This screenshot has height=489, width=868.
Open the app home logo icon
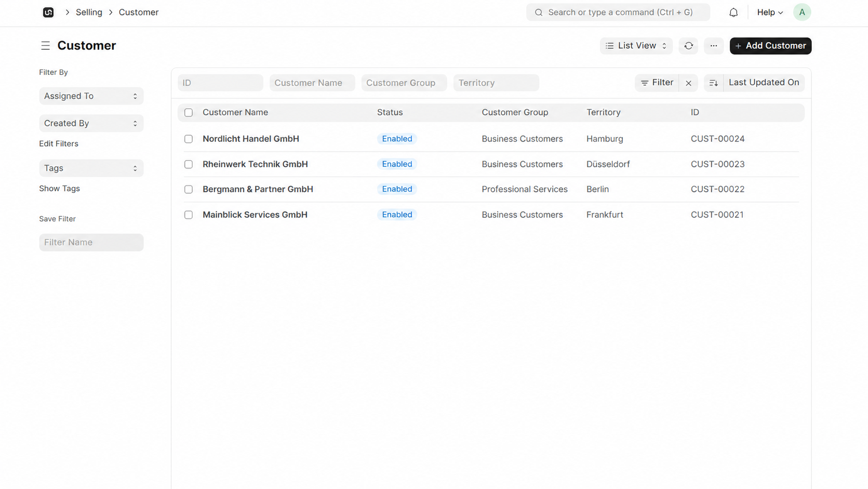tap(48, 12)
